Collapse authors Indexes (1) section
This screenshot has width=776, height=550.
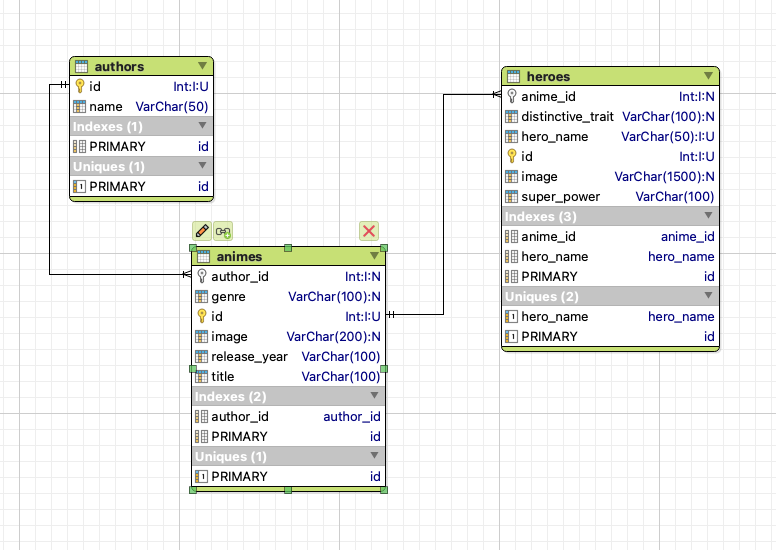202,125
